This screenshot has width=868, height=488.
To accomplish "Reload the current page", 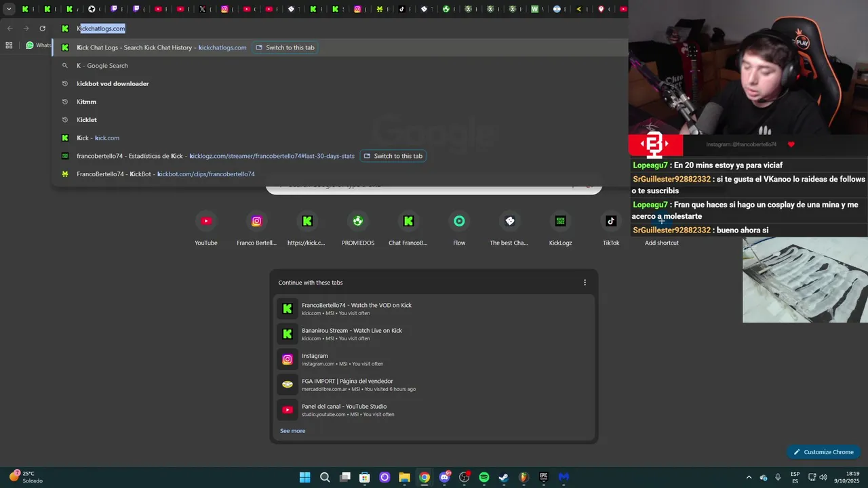I will (x=42, y=28).
